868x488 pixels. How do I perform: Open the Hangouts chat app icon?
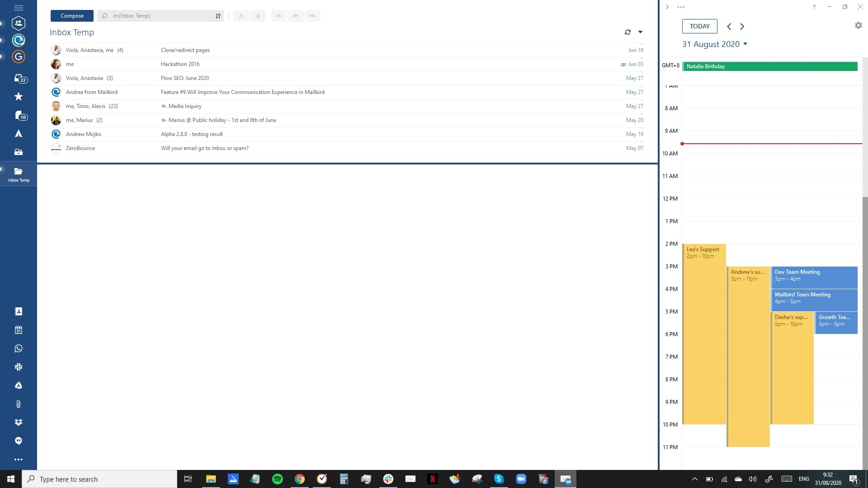[19, 441]
